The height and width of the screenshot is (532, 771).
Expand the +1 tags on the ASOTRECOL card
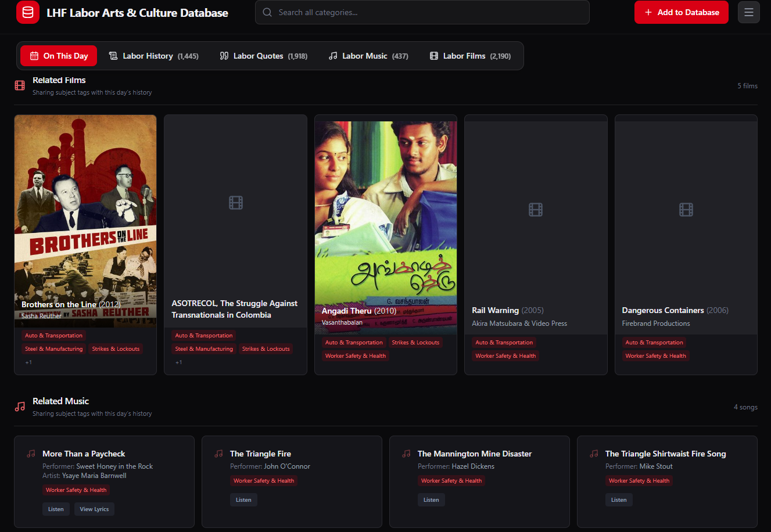point(178,362)
